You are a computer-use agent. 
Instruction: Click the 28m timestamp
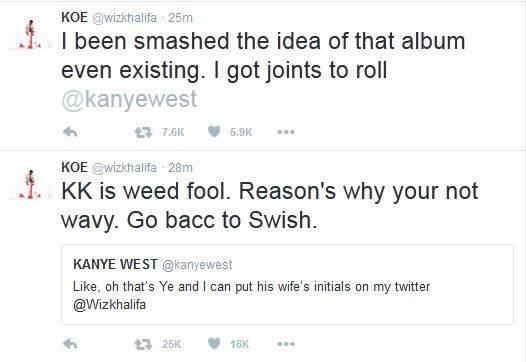(180, 168)
